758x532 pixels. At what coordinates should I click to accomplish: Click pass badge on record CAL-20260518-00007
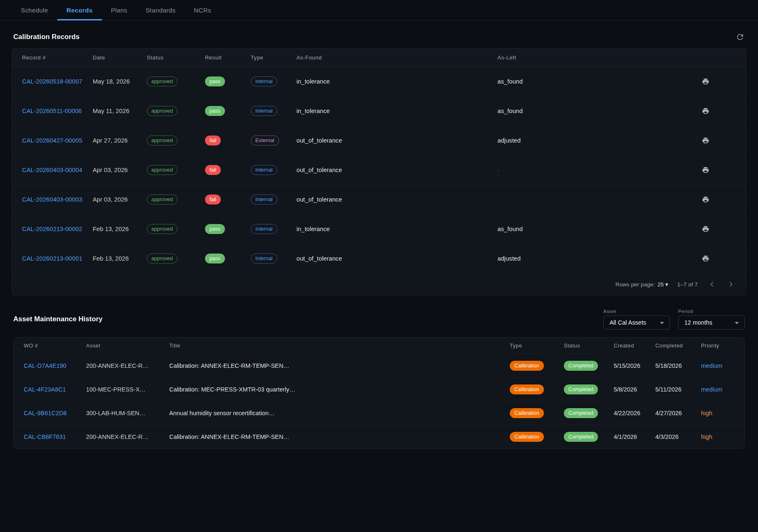215,81
